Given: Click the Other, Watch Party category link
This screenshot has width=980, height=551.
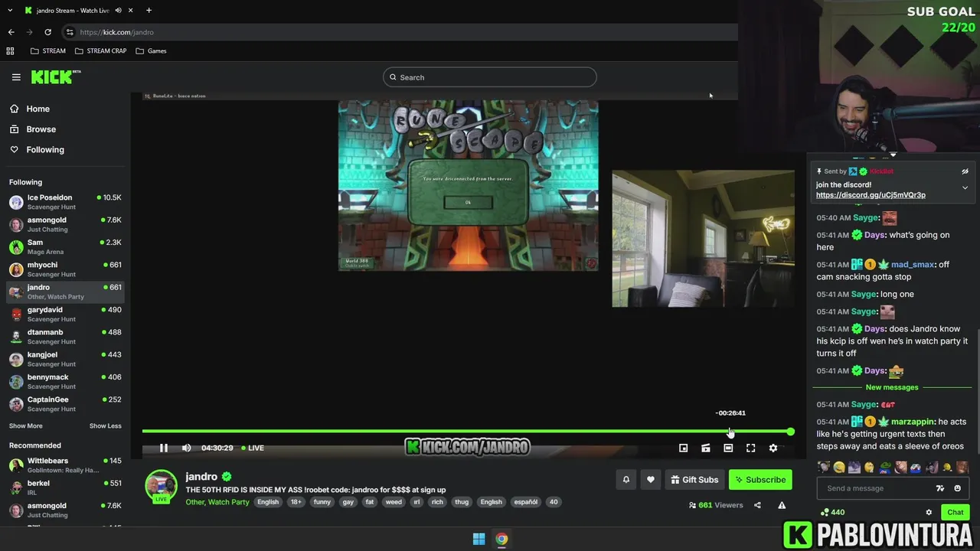Looking at the screenshot, I should click(217, 502).
